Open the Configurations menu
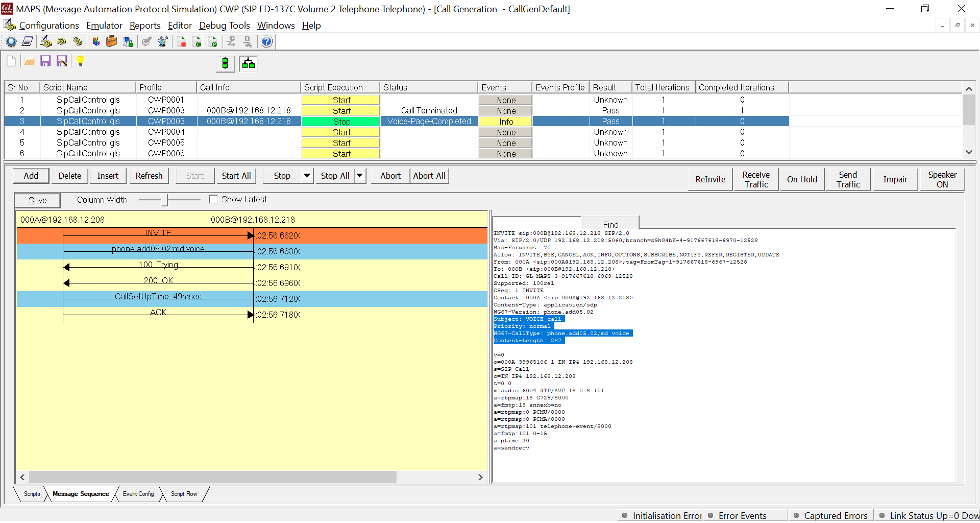Image resolution: width=980 pixels, height=523 pixels. click(49, 26)
